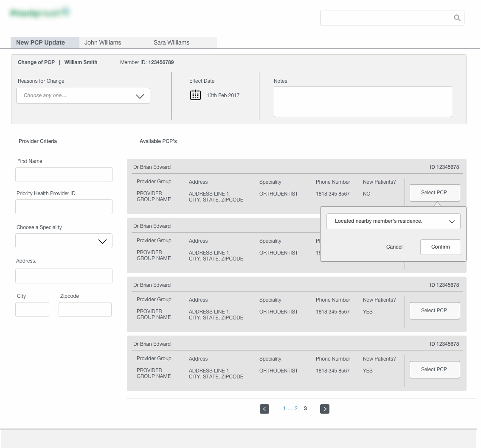Open Choose a Speciality dropdown
Image resolution: width=481 pixels, height=448 pixels.
64,241
